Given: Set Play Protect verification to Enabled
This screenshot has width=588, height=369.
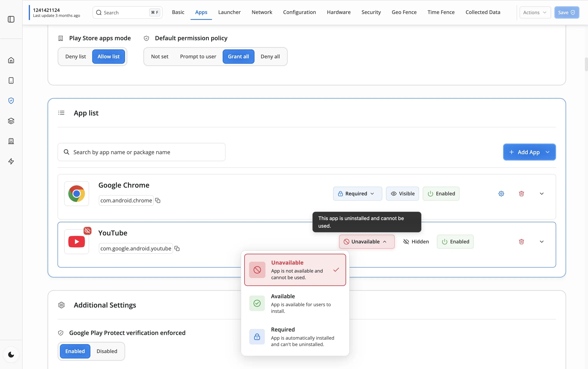Looking at the screenshot, I should pyautogui.click(x=75, y=351).
